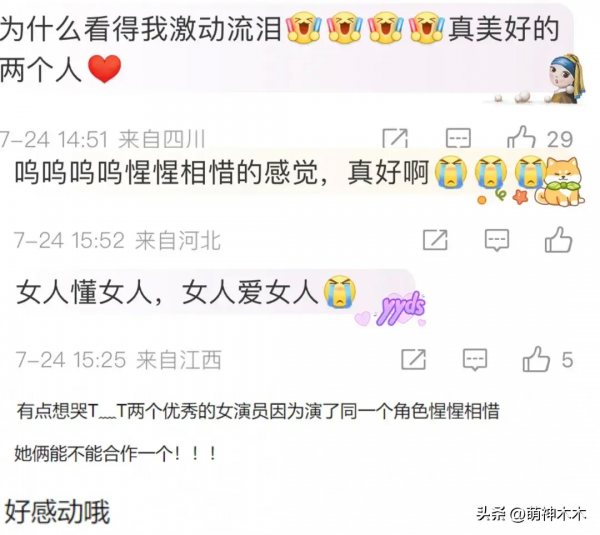
Task: Tap the 7-24 15:52 来自河北 timestamp
Action: click(117, 240)
